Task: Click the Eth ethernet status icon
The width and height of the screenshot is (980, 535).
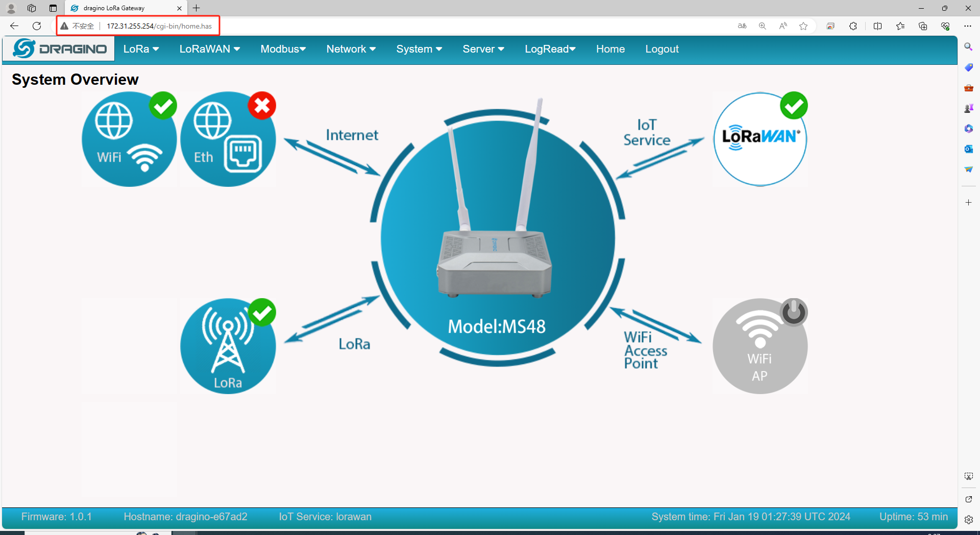Action: pos(228,139)
